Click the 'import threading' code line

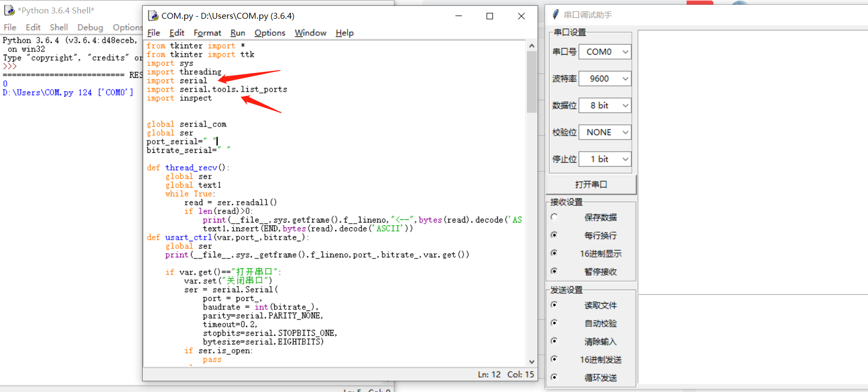coord(184,72)
